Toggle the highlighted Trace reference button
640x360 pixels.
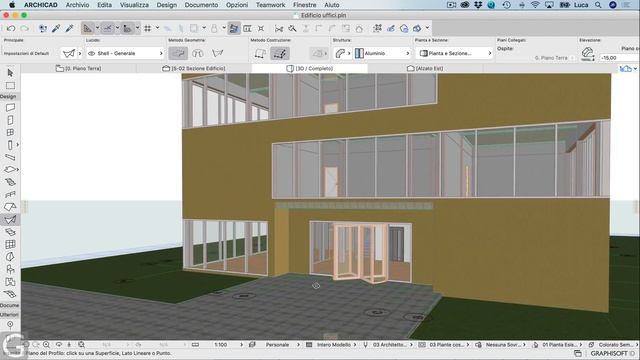coord(234,28)
